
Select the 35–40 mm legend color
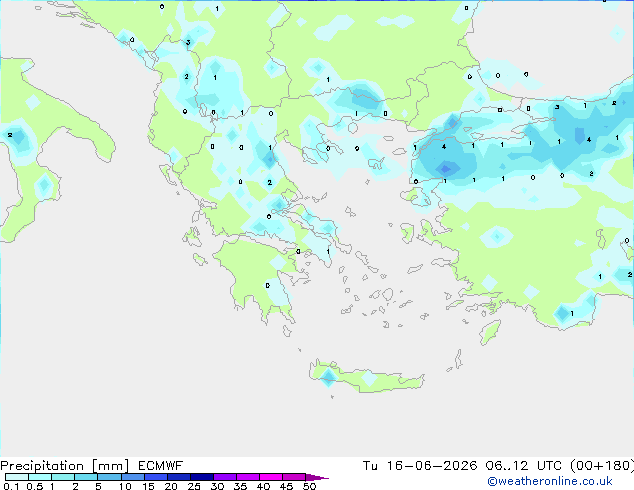coord(248,477)
